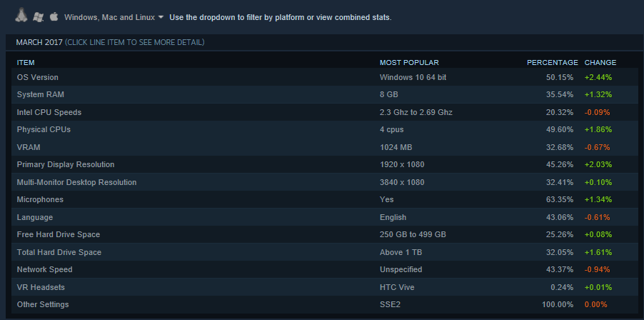Click the Apple logo icon

point(54,16)
